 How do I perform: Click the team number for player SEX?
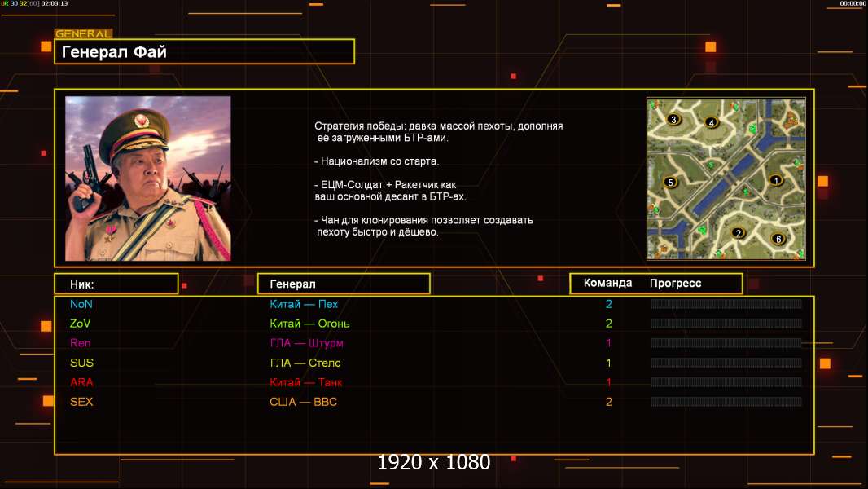[x=609, y=402]
